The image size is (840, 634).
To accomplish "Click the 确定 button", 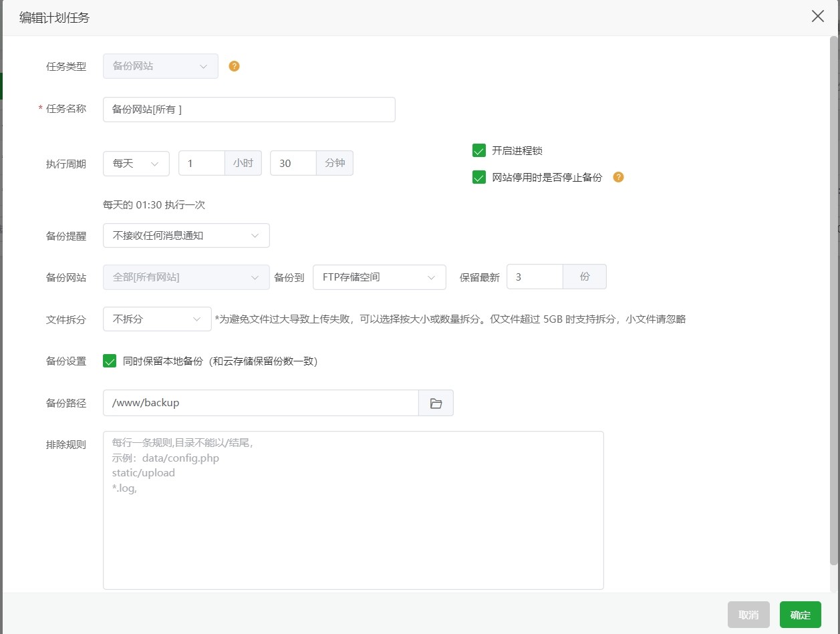I will [x=801, y=615].
